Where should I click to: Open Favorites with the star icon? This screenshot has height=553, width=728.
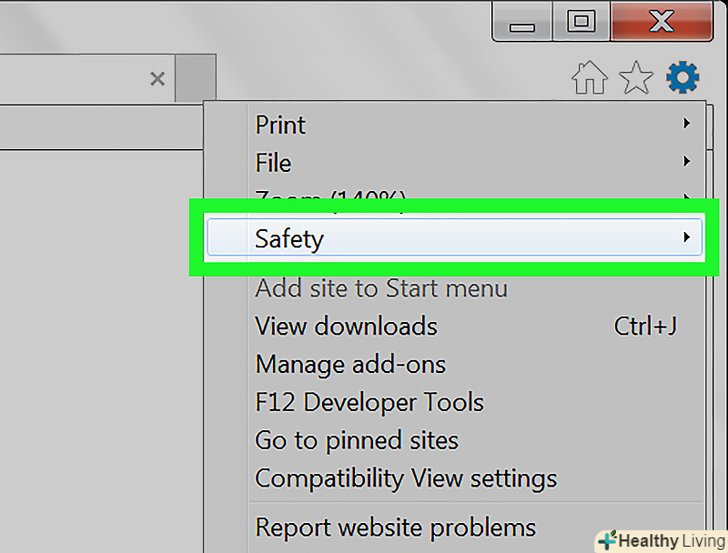(636, 78)
